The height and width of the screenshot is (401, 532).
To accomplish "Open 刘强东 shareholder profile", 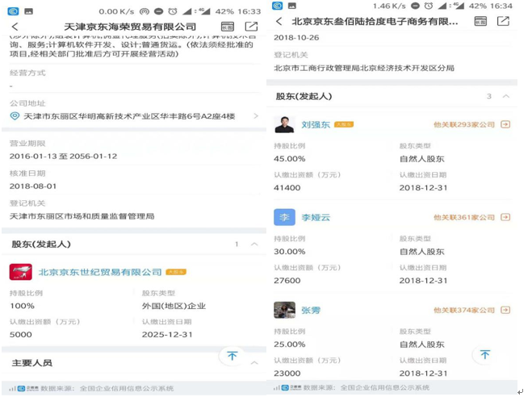I will 316,125.
